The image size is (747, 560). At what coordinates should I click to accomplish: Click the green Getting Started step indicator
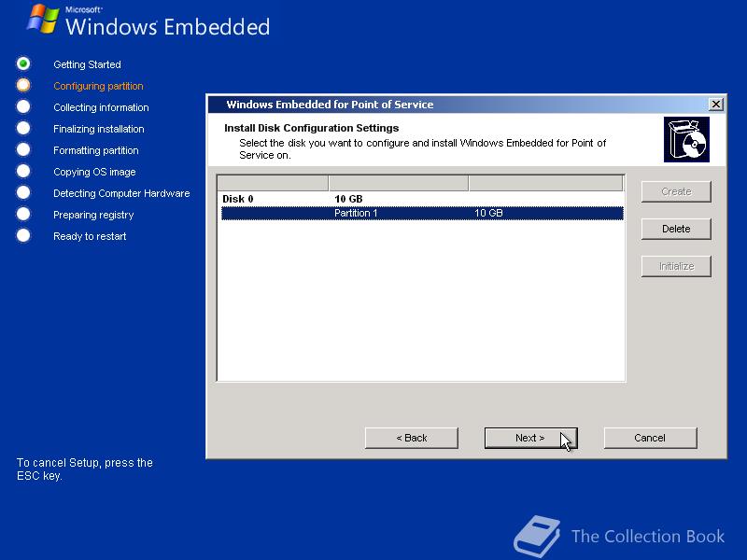[x=22, y=63]
